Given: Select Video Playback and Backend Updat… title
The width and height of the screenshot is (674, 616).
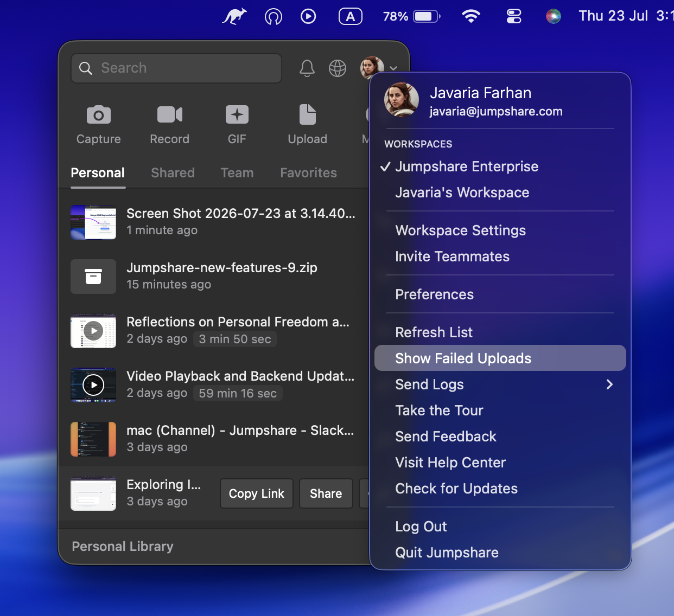Looking at the screenshot, I should tap(240, 376).
